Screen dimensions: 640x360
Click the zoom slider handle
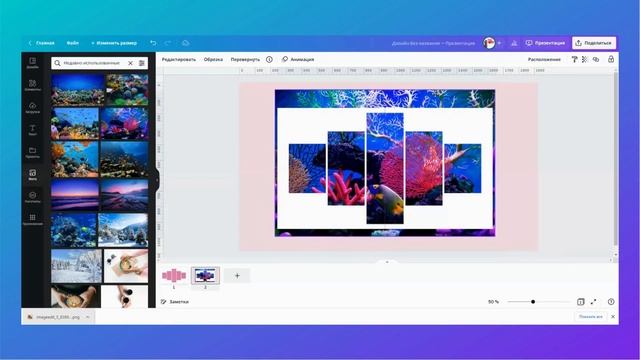[533, 302]
